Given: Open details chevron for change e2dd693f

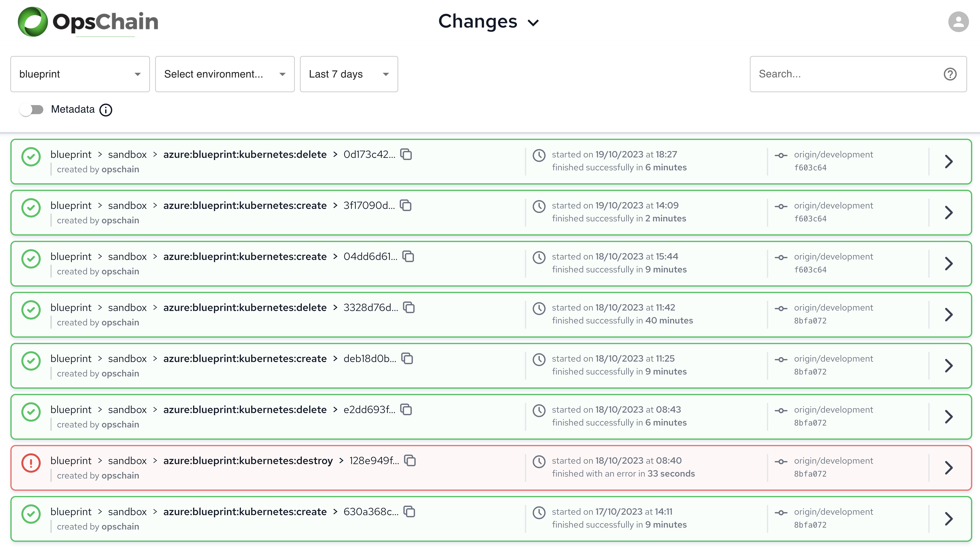Looking at the screenshot, I should pos(949,417).
